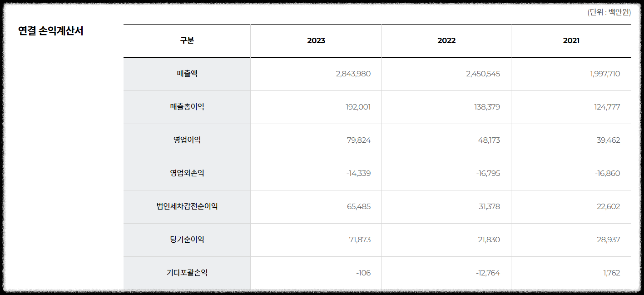The width and height of the screenshot is (644, 295).
Task: Click the 영업이익 row label
Action: point(187,140)
